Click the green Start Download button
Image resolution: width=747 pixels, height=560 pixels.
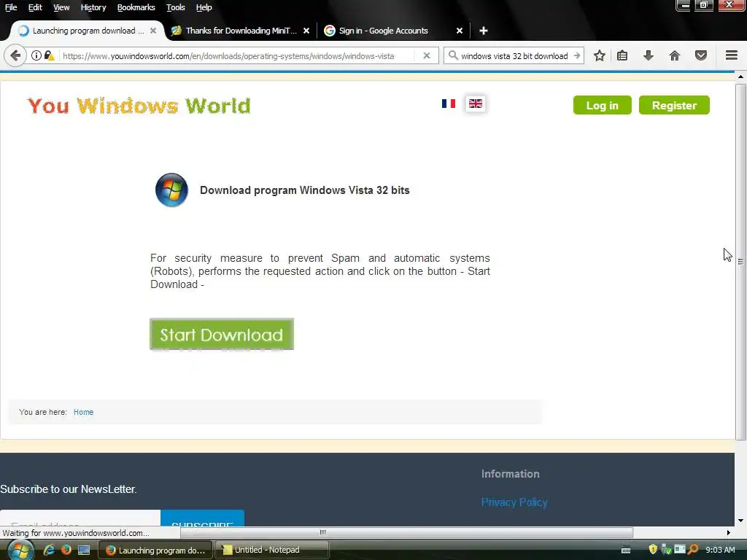click(x=222, y=334)
